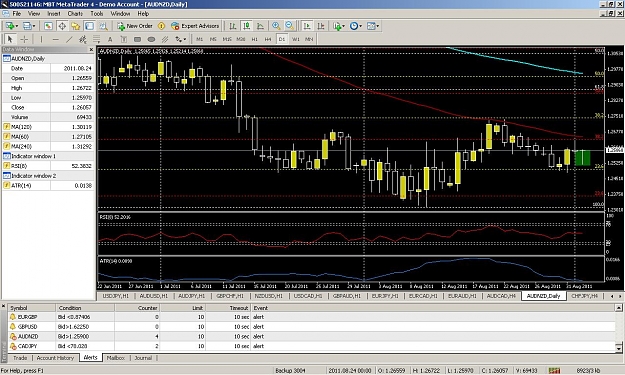Click the Expert Advisors button
Viewport: 625px width, 375px height.
coord(195,26)
